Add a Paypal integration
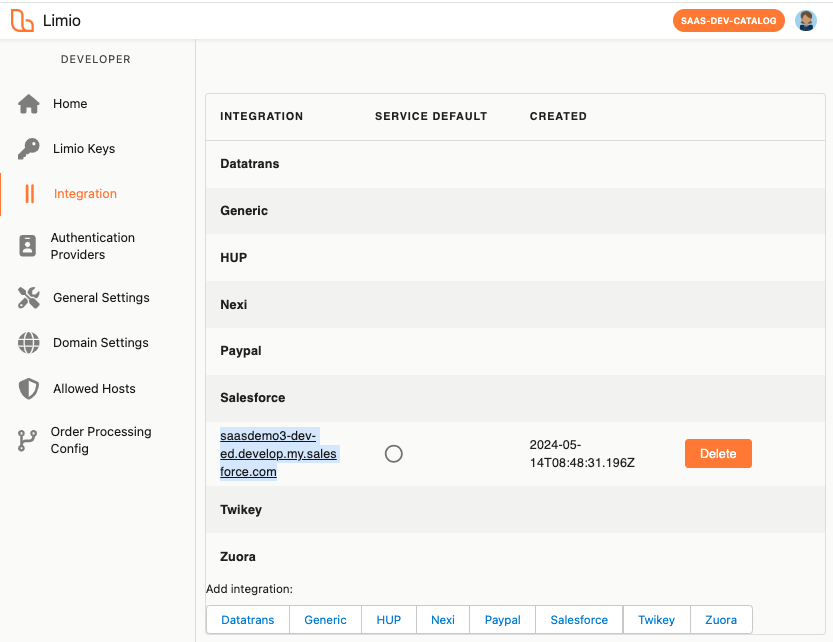Screen dimensions: 833x642 [503, 620]
